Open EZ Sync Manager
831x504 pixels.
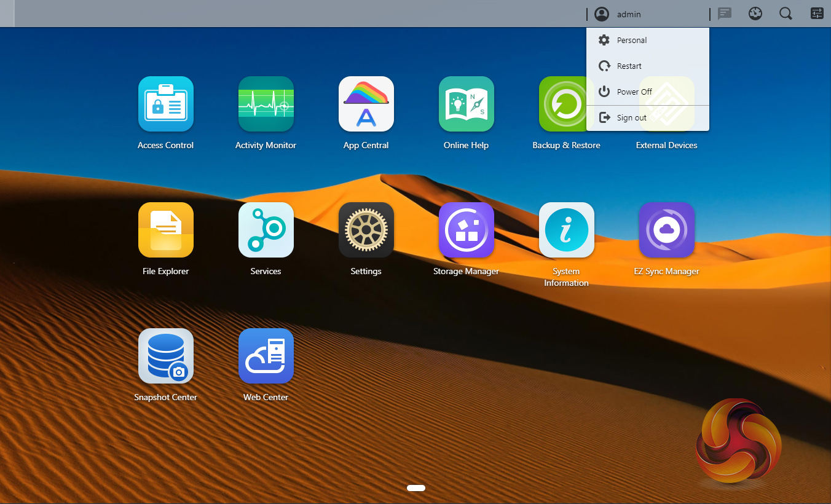(x=667, y=230)
